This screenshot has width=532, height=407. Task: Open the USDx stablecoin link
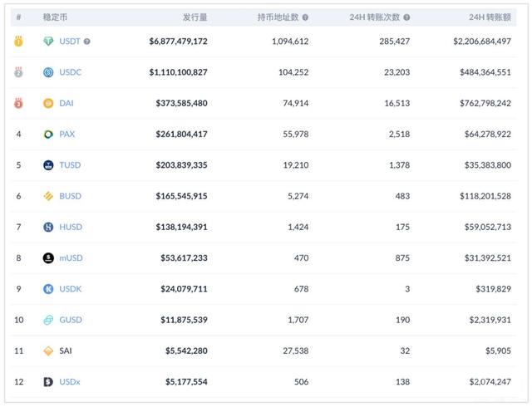[70, 382]
